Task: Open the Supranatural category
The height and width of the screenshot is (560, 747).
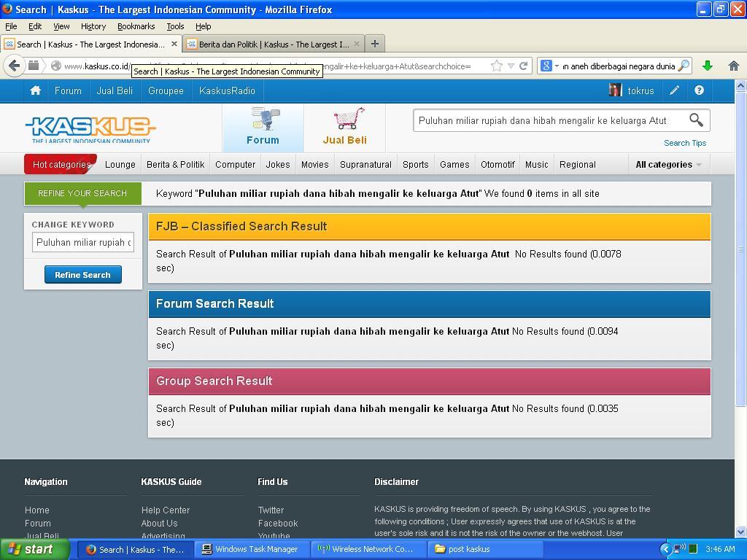Action: click(x=366, y=164)
